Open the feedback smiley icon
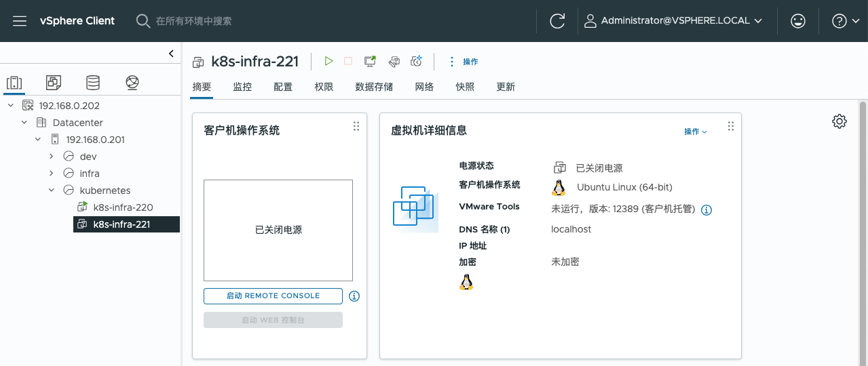 [x=798, y=21]
